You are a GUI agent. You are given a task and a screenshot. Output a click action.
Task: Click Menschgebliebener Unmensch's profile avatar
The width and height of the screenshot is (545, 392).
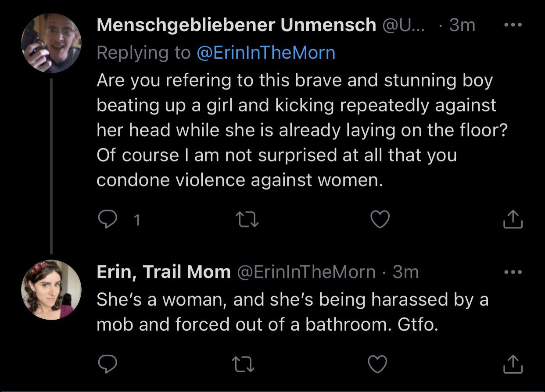click(51, 43)
